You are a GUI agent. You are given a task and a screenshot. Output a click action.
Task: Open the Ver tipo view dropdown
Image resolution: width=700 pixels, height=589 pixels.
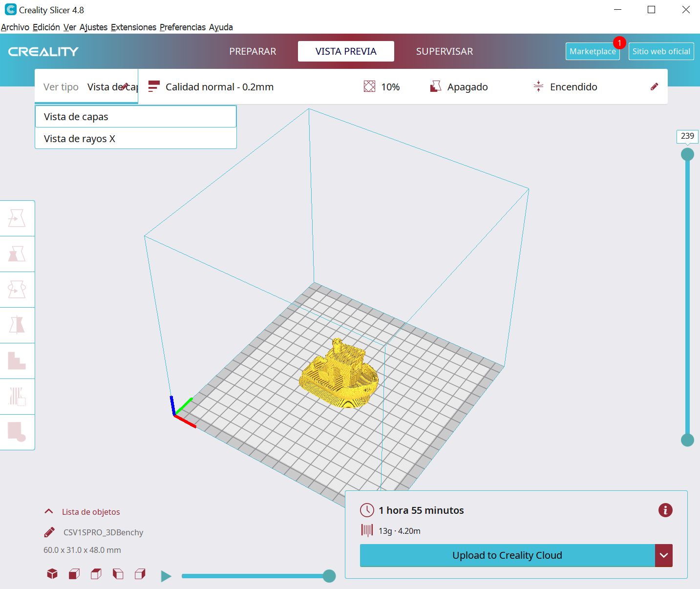[87, 87]
